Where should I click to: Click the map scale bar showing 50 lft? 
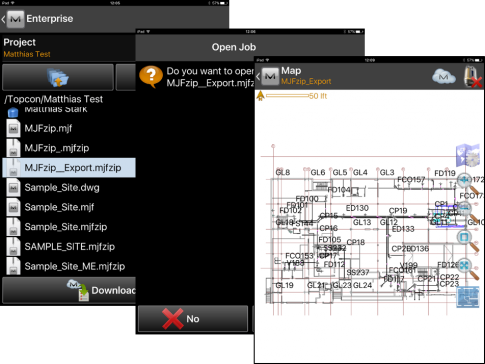click(292, 96)
